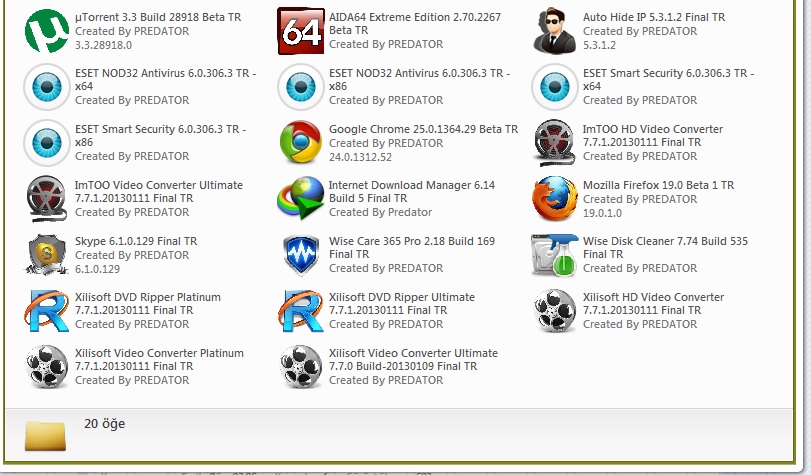Select the Auto Hide IP agent icon
The image size is (811, 475).
tap(554, 31)
